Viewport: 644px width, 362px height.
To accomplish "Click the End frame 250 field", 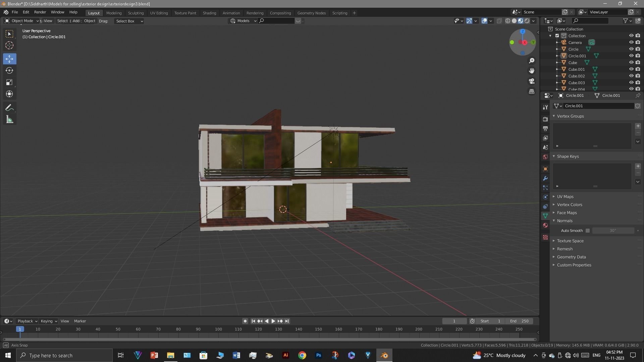I will tap(519, 321).
